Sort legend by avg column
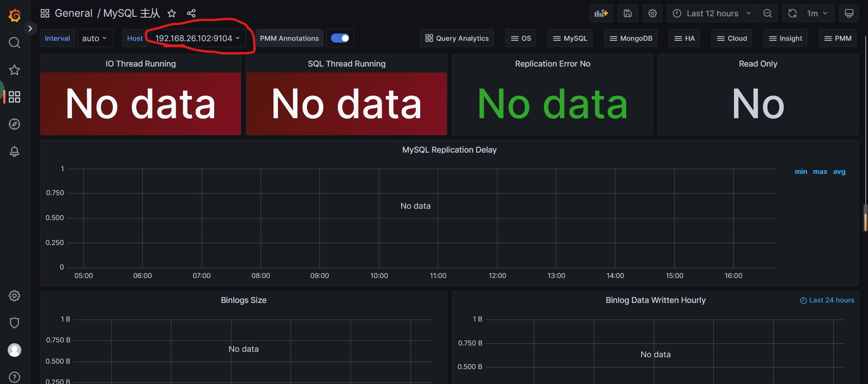Viewport: 868px width, 384px height. tap(839, 172)
